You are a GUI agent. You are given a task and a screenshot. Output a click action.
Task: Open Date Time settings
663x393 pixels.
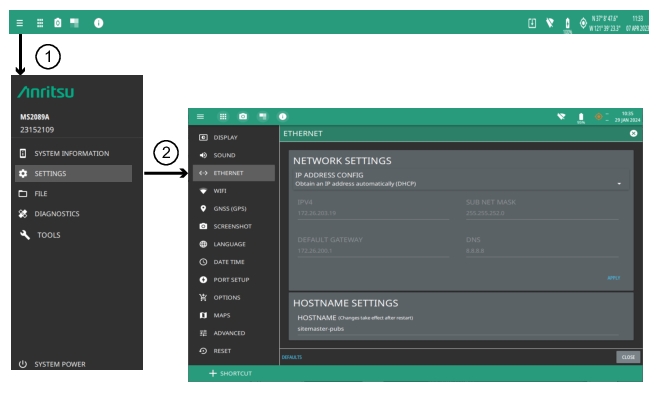point(234,262)
